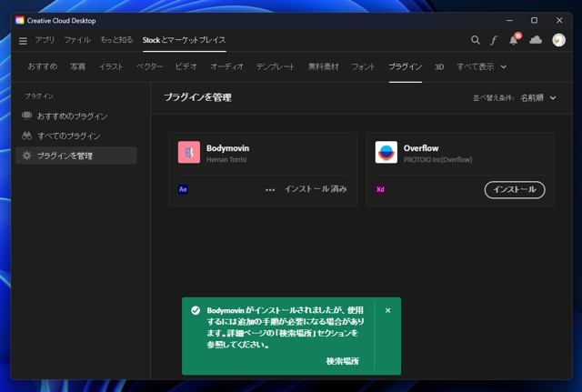The image size is (582, 392).
Task: Open the fonts 'f' icon
Action: pos(493,40)
